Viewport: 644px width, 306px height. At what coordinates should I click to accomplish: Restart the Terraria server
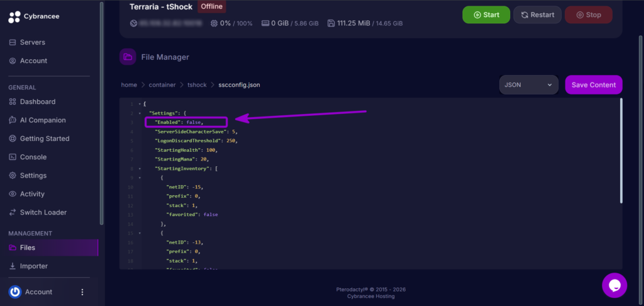(537, 15)
